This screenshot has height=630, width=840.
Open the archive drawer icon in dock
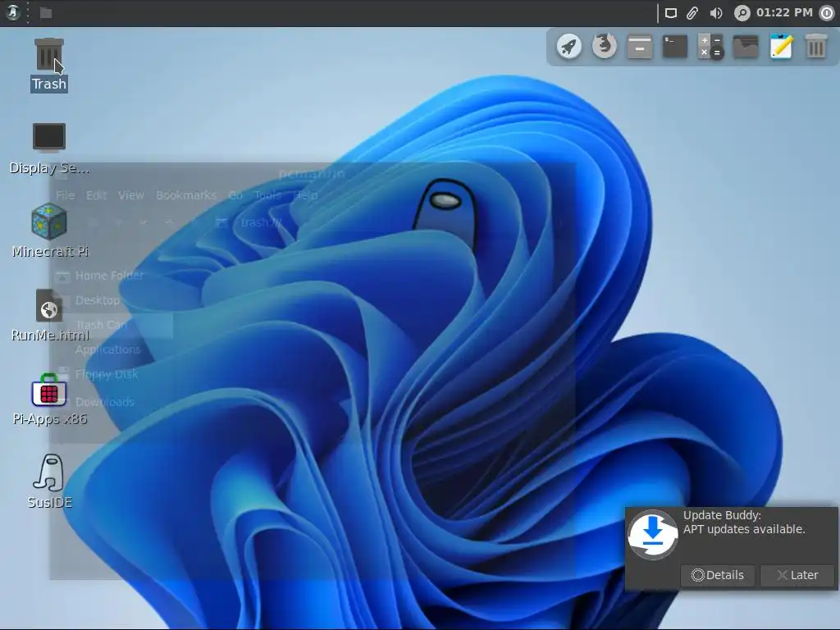640,46
